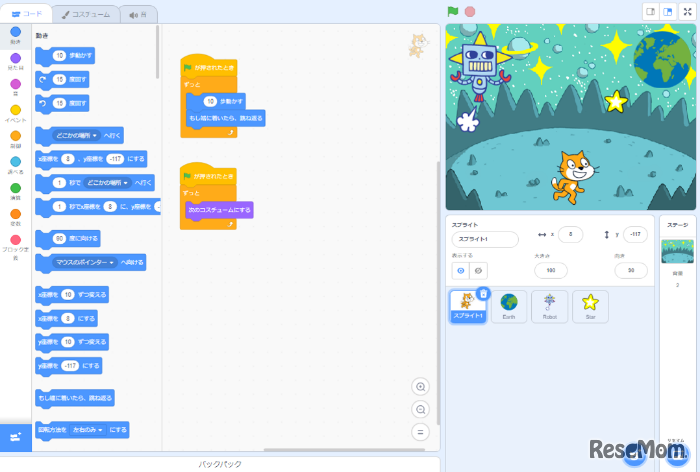The width and height of the screenshot is (700, 472).
Task: Click the first ずっと forever block
Action: click(192, 84)
